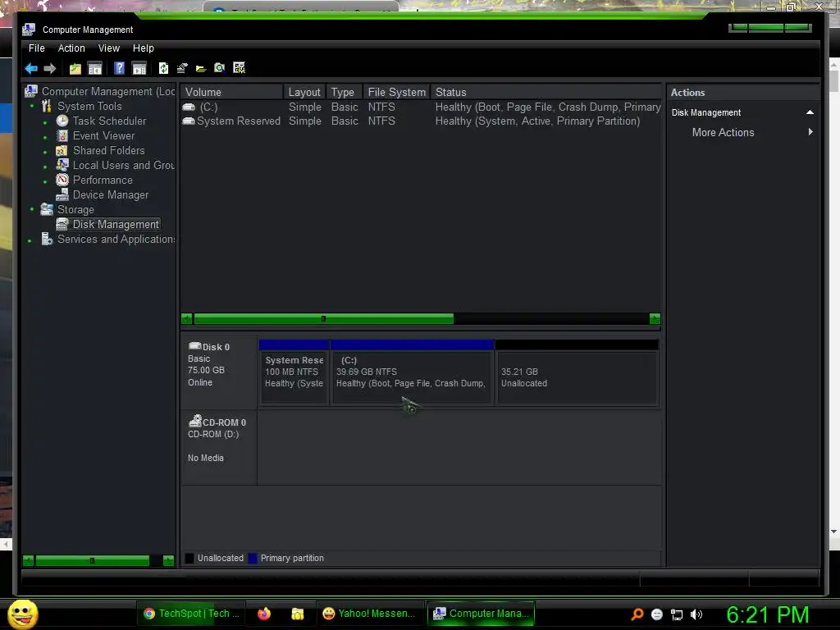This screenshot has height=630, width=840.
Task: Click right arrow of volume list scrollbar
Action: tap(655, 319)
